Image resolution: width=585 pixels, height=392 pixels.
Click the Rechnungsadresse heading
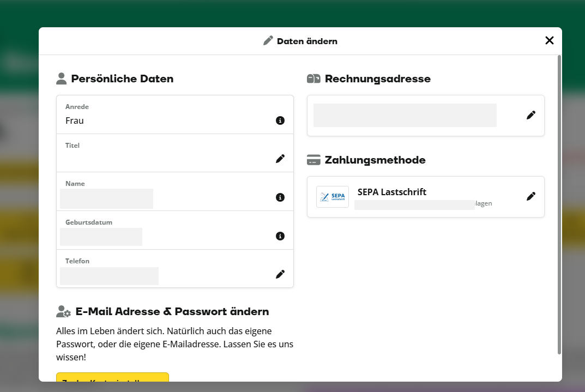(x=378, y=79)
